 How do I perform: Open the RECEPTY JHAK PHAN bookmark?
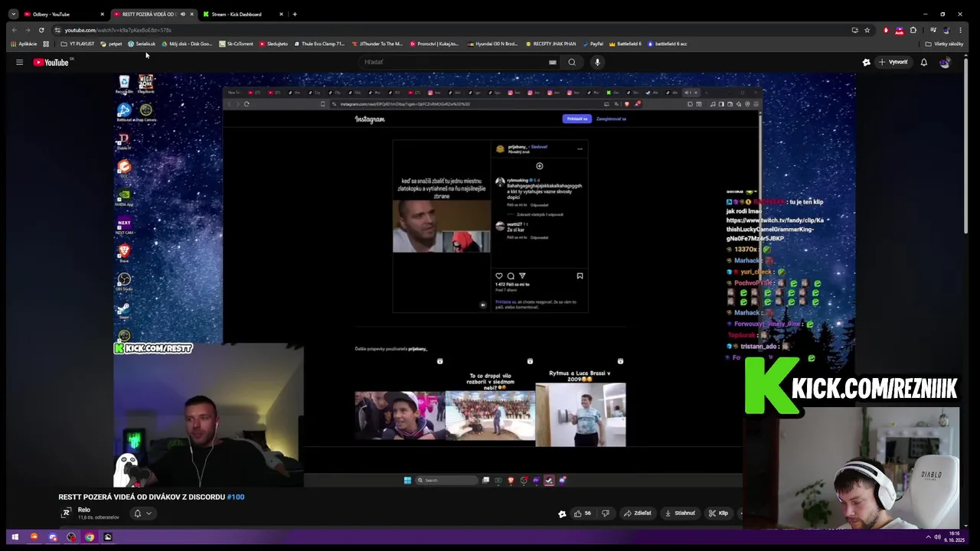[x=550, y=44]
